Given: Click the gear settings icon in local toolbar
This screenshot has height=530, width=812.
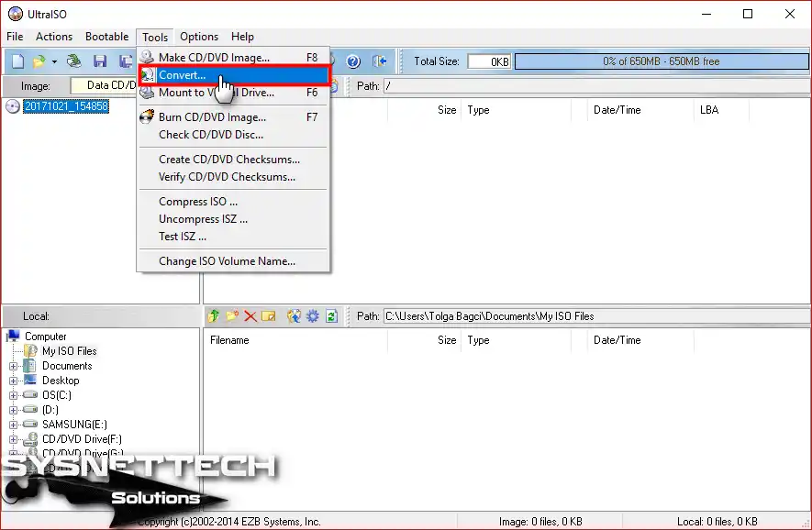Looking at the screenshot, I should pos(313,316).
